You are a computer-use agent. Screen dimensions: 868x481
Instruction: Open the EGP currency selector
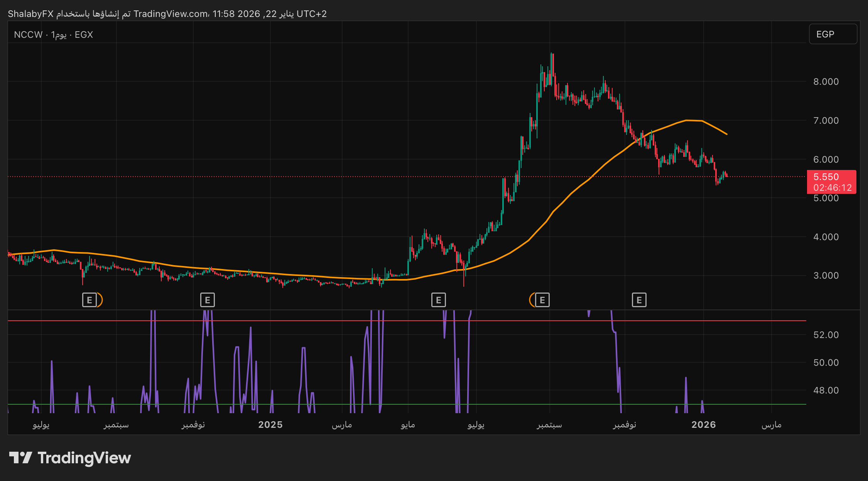[833, 34]
